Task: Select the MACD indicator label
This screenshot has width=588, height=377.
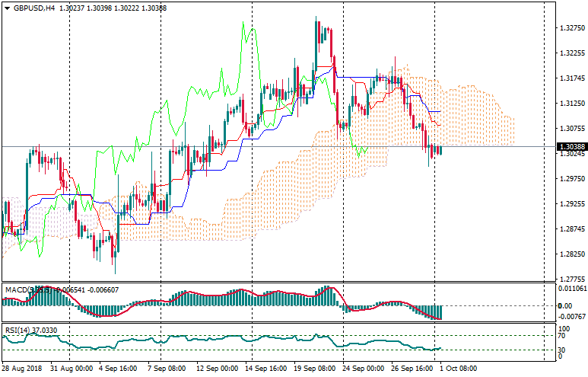Action: 17,290
